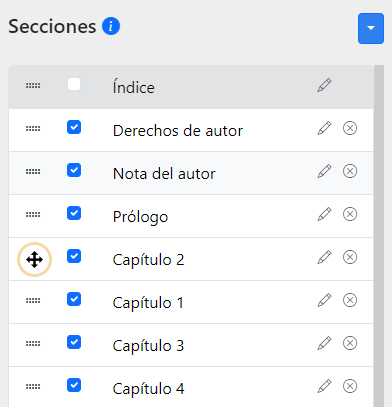This screenshot has height=407, width=392.
Task: Toggle the Capítulo 3 checkbox off
Action: pyautogui.click(x=74, y=342)
